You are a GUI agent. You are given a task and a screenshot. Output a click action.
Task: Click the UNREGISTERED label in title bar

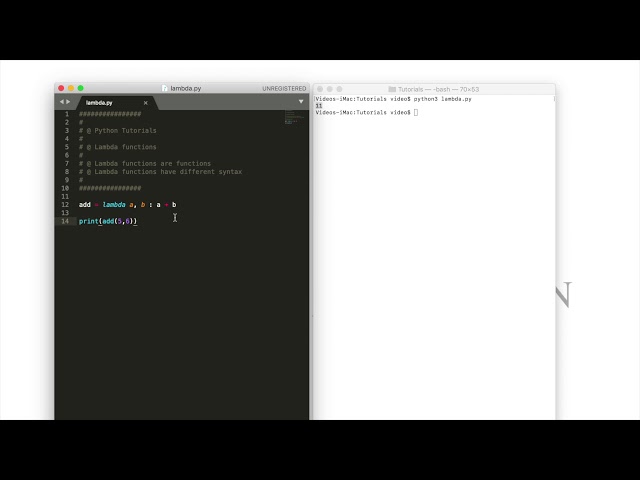click(x=284, y=89)
